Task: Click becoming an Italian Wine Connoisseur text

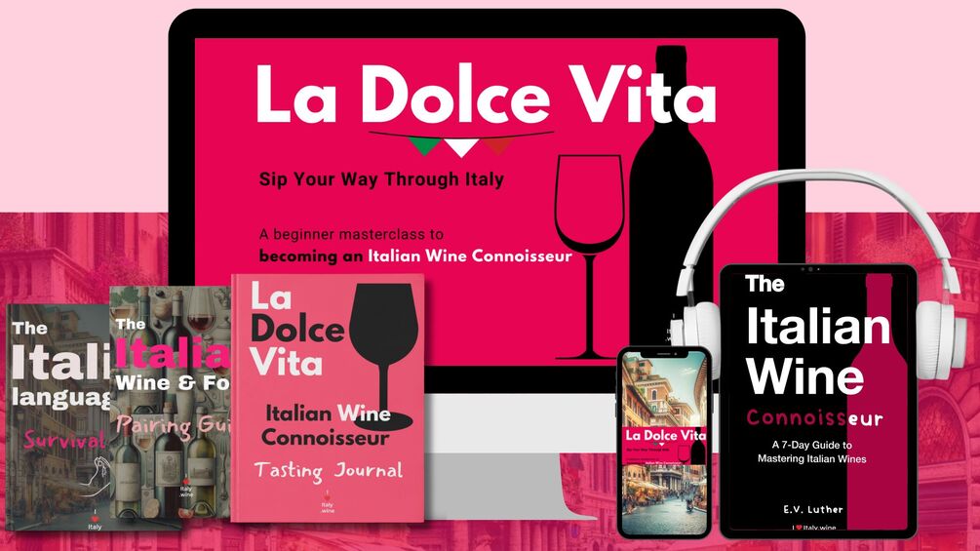Action: point(415,256)
